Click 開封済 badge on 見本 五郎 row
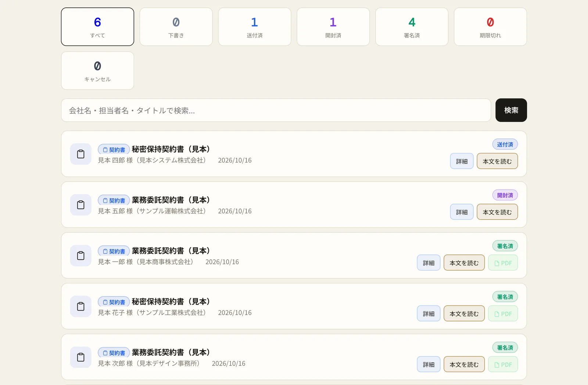 pos(505,195)
